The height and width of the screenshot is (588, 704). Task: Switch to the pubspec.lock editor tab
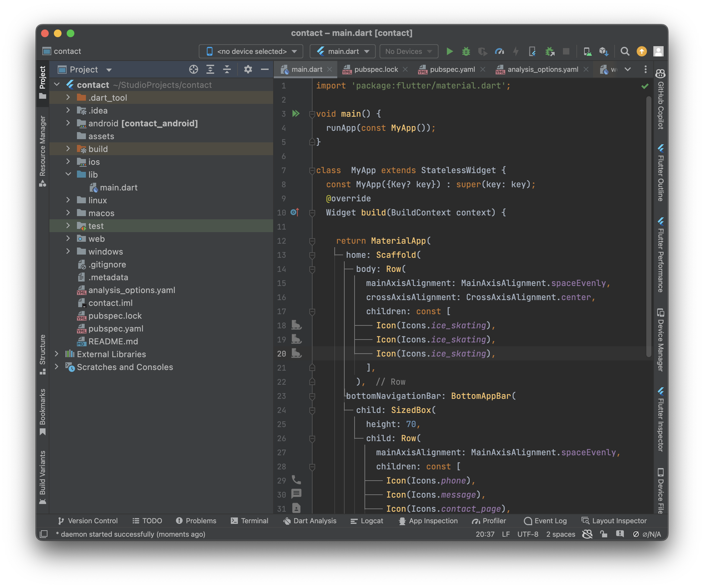point(376,69)
